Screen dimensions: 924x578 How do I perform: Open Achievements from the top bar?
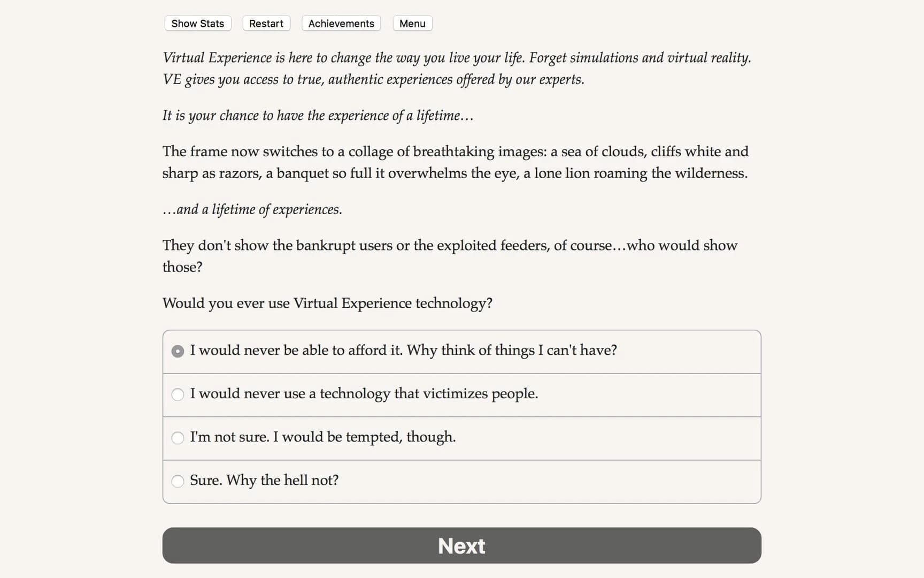tap(341, 24)
